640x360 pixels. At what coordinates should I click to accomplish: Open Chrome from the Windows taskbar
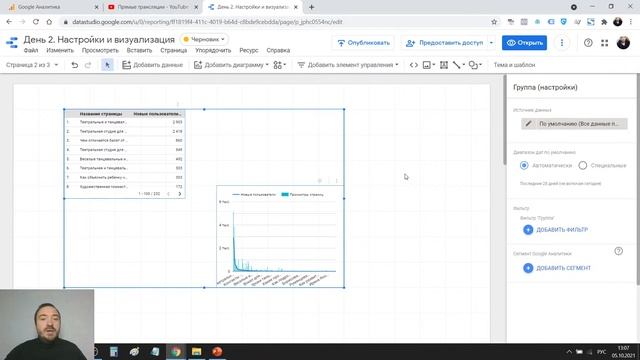(176, 351)
